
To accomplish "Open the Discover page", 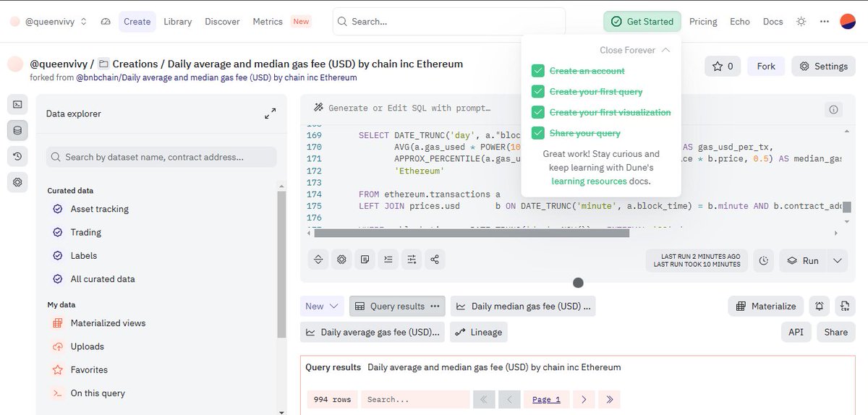I will (x=222, y=22).
